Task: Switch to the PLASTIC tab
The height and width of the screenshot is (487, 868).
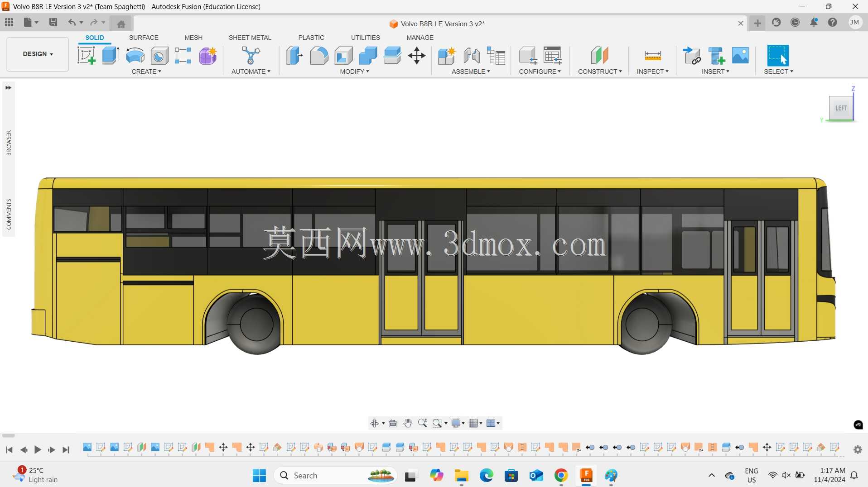Action: [311, 38]
